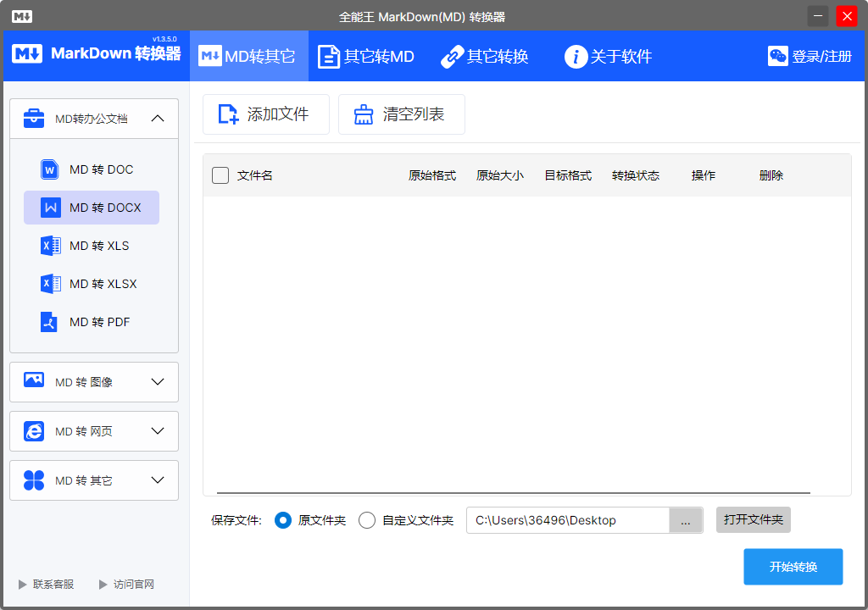The width and height of the screenshot is (868, 610).
Task: Start conversion with 开始转换 button
Action: [x=793, y=567]
